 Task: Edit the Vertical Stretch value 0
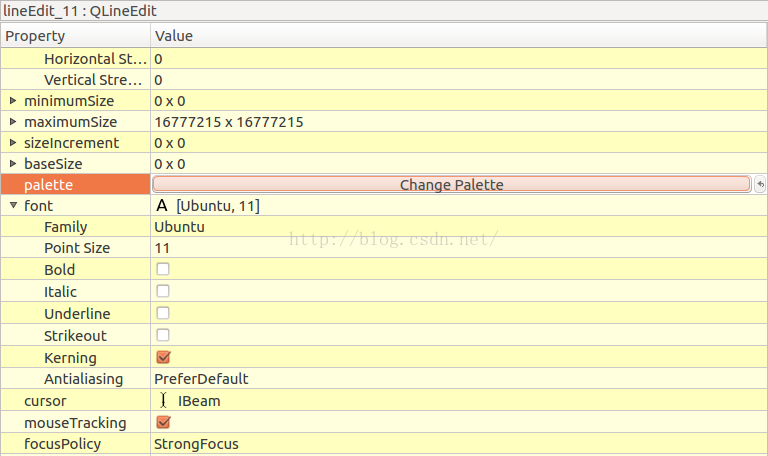(x=158, y=80)
